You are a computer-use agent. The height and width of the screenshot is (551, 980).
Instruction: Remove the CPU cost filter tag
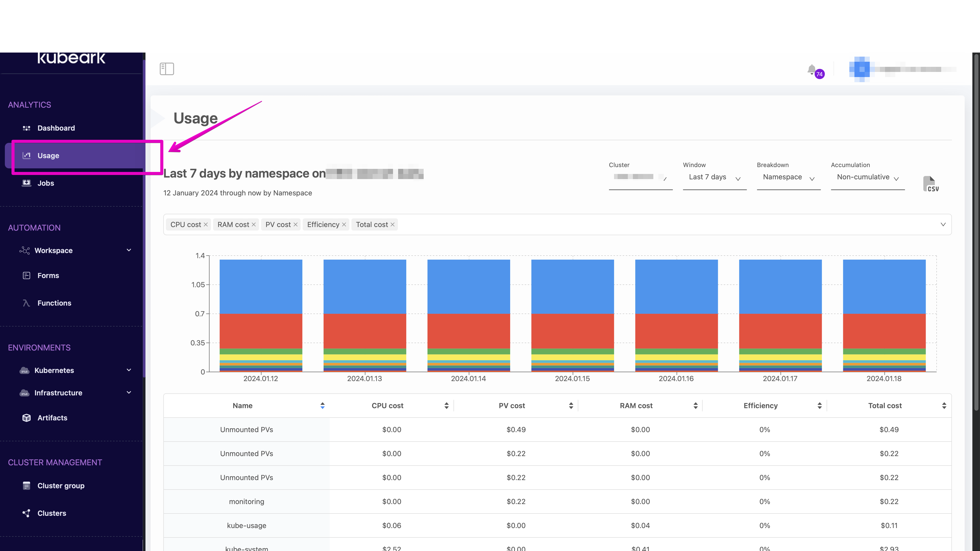pos(206,225)
